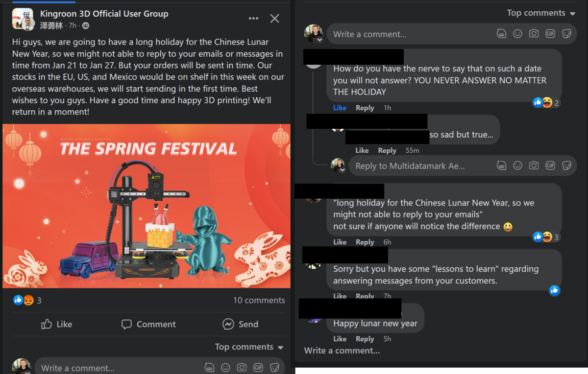Click the "Reply to Multidatamark Ae..." input field
Screen dimensions: 588x374
(x=416, y=166)
